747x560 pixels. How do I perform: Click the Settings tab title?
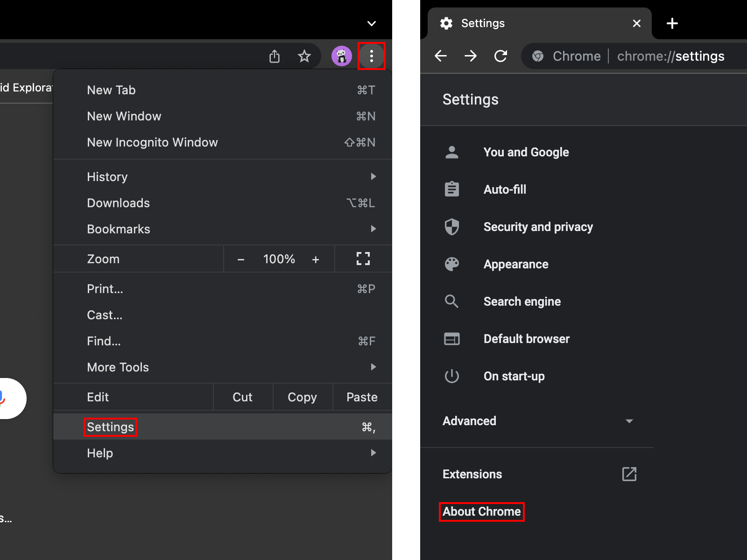click(x=483, y=23)
